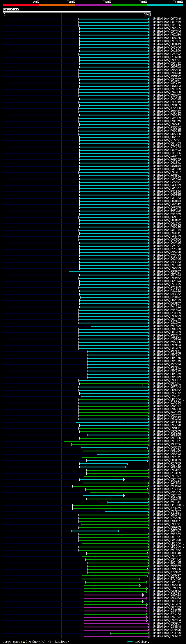Viewport: 186px width, 644px height.
Task: Select hit label UniRef100_B0C3P3
Action: point(167,601)
